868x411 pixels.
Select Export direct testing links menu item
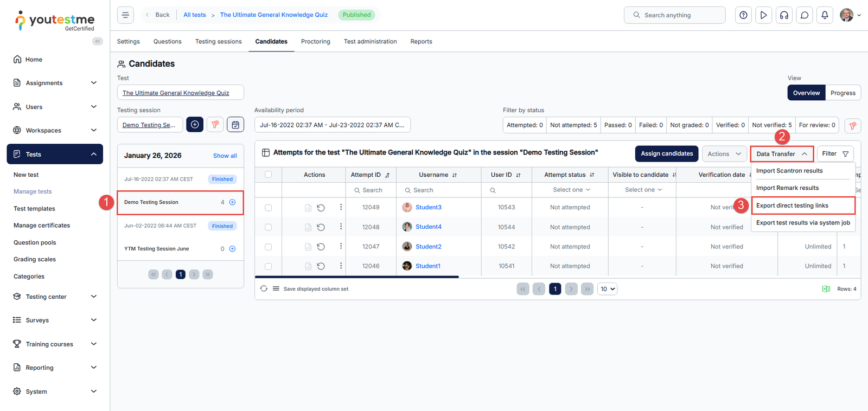(x=792, y=206)
